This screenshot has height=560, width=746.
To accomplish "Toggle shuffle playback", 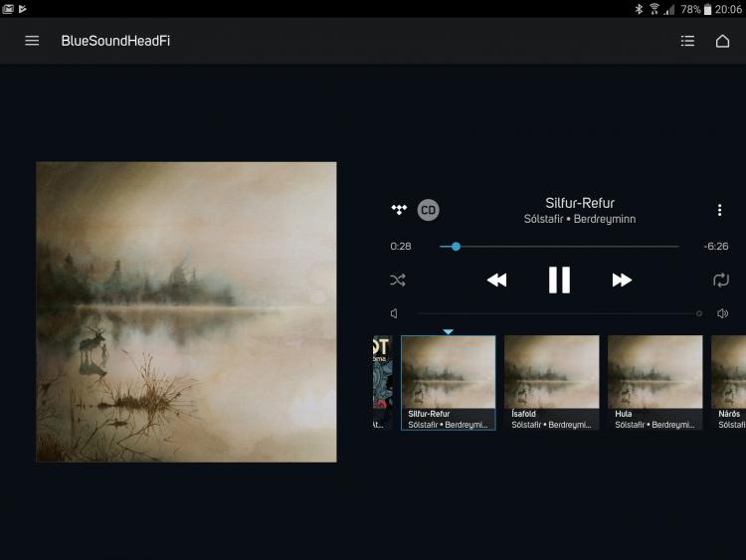I will pos(398,280).
